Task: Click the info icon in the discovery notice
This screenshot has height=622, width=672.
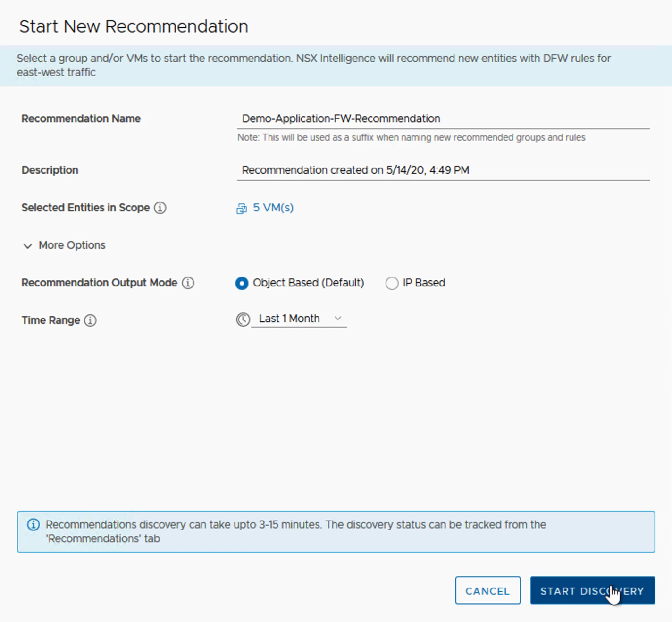Action: (x=33, y=524)
